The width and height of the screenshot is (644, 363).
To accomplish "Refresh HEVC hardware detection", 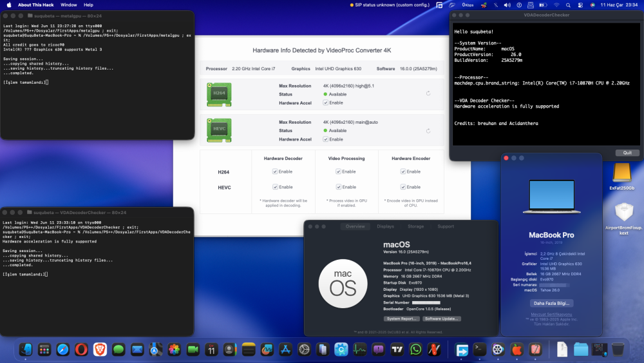I will pyautogui.click(x=428, y=131).
